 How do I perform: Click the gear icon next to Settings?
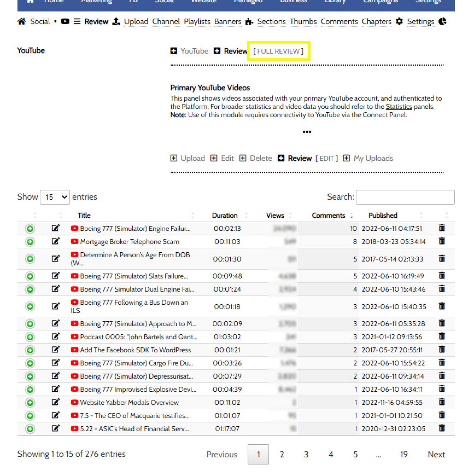[399, 21]
